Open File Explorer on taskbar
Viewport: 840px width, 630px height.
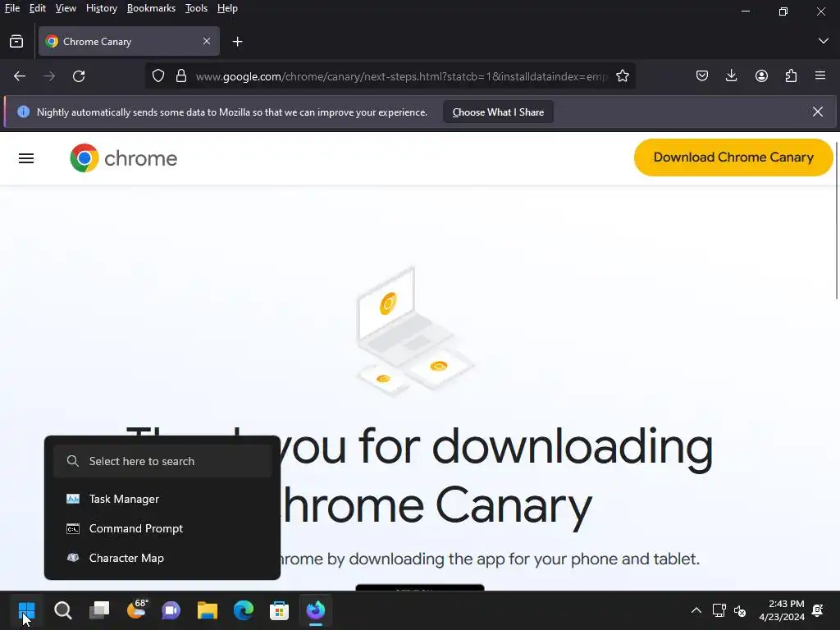pyautogui.click(x=208, y=610)
